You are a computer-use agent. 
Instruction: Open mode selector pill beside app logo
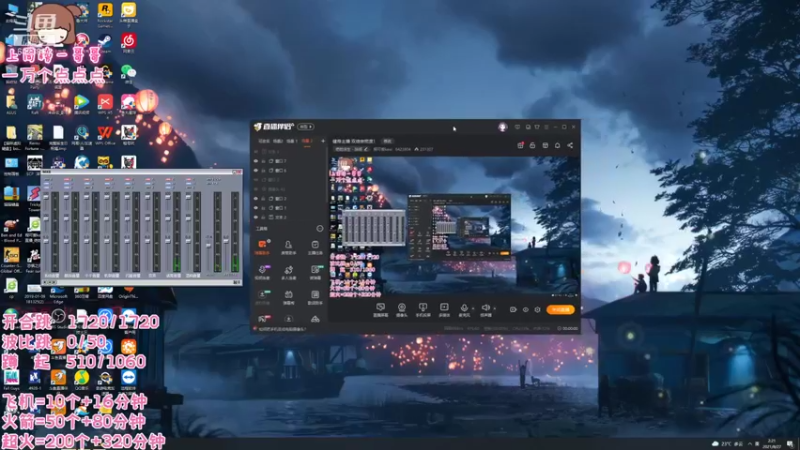[306, 127]
